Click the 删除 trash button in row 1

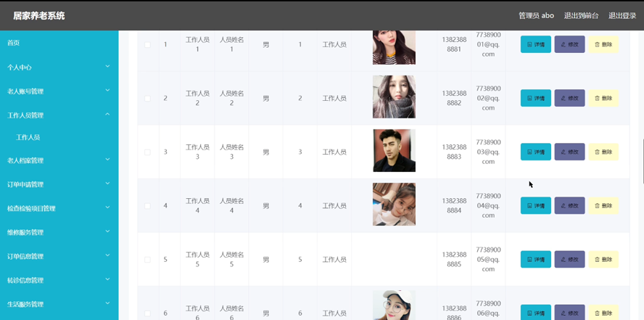pos(603,44)
